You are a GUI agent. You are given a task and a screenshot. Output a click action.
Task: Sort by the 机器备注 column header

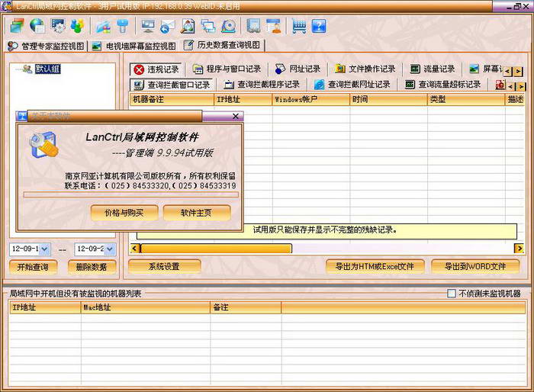172,99
